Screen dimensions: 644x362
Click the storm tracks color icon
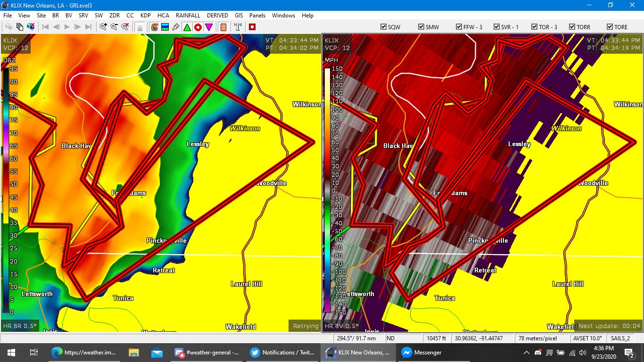pos(154,27)
